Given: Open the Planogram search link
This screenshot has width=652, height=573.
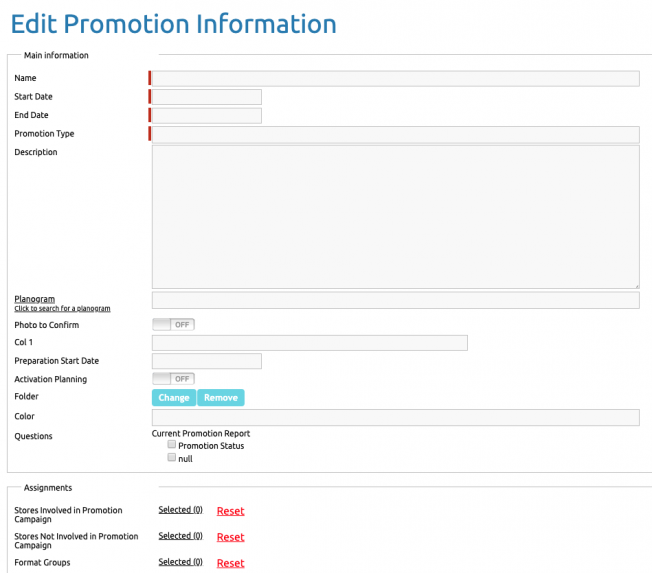Looking at the screenshot, I should pos(62,309).
